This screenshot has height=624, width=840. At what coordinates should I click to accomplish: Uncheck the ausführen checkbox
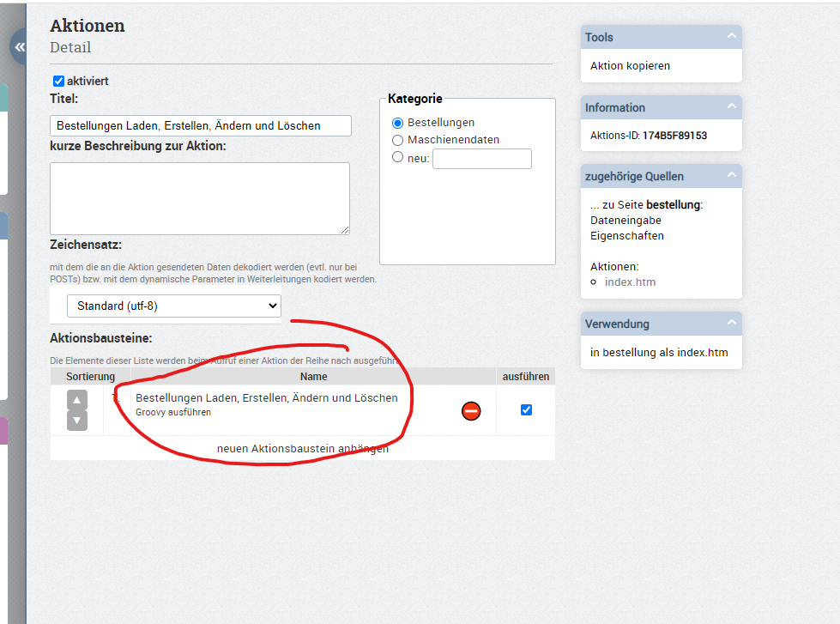(x=526, y=409)
